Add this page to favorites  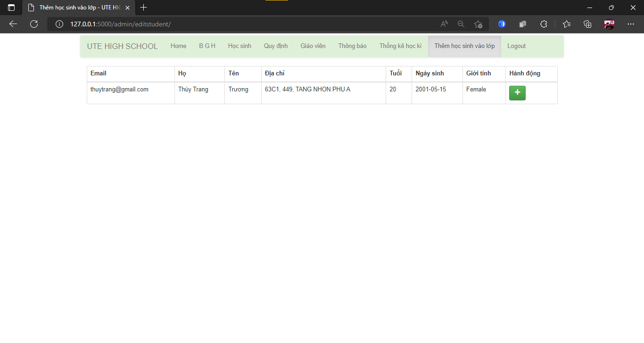click(478, 24)
